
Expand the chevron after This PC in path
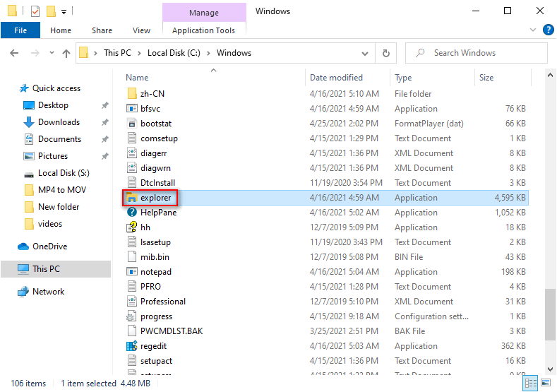point(139,53)
